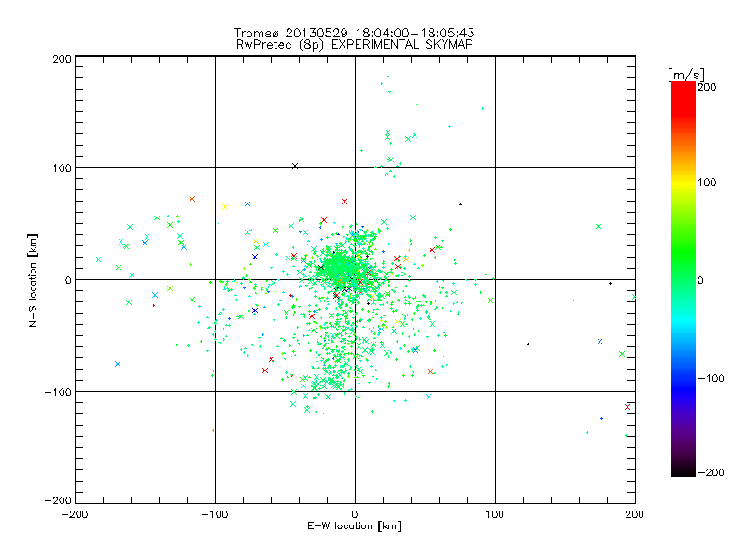Click the y-axis 200 tick label

(x=62, y=59)
